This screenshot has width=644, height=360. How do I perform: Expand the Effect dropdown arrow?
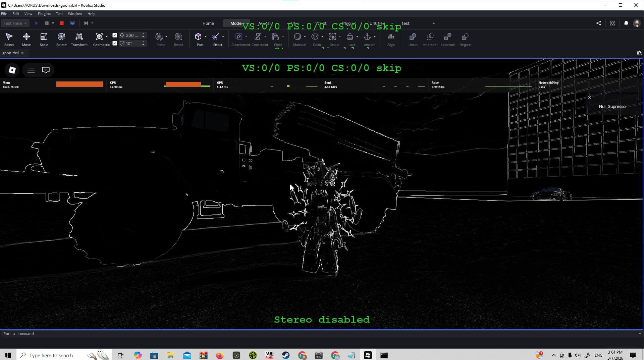tap(223, 37)
